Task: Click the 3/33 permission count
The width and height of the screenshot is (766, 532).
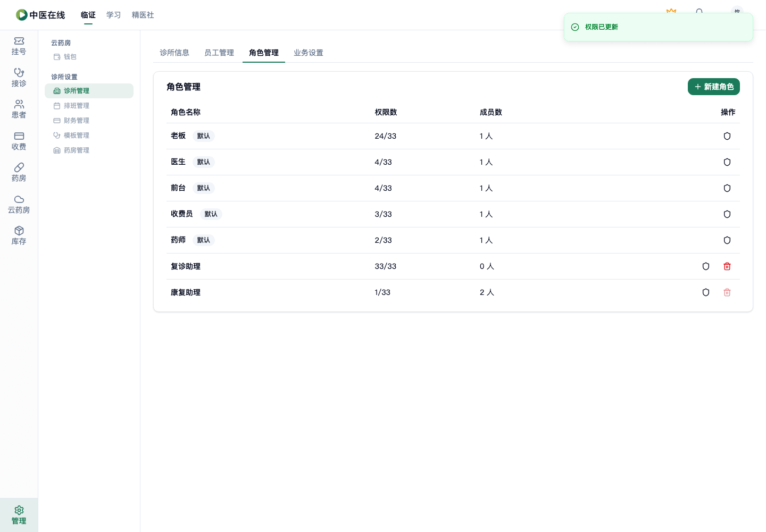Action: 383,214
